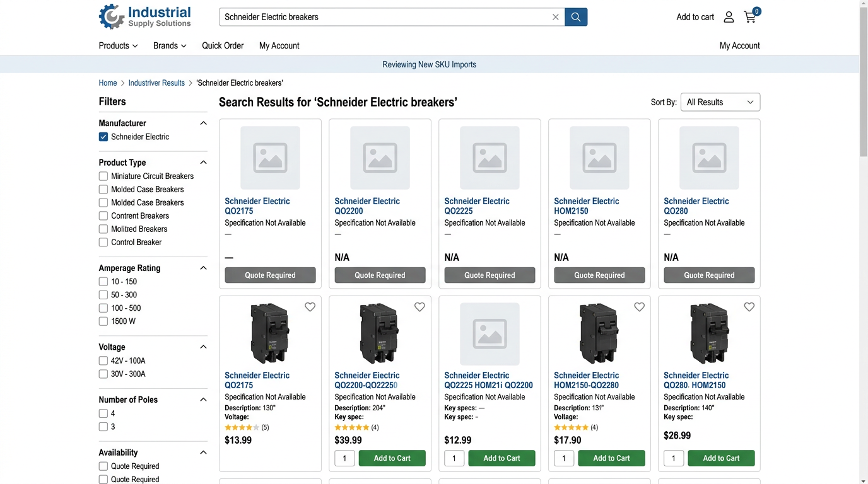This screenshot has height=484, width=868.
Task: Open the Quick Order menu item
Action: [x=223, y=45]
